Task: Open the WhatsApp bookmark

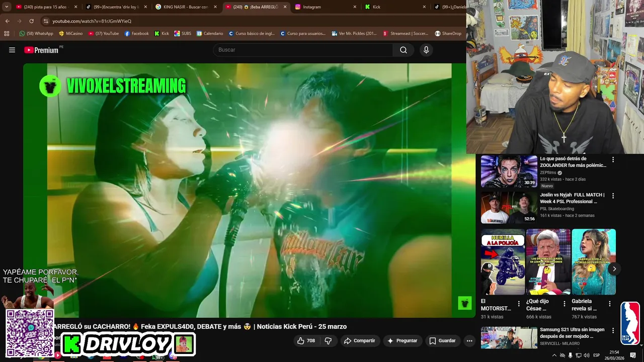Action: point(36,34)
